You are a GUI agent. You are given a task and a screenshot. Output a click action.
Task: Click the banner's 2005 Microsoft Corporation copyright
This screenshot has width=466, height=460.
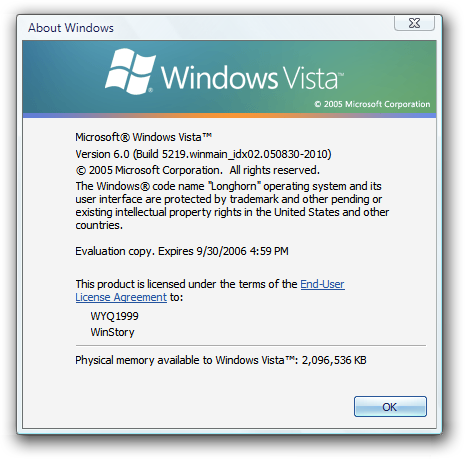(372, 104)
